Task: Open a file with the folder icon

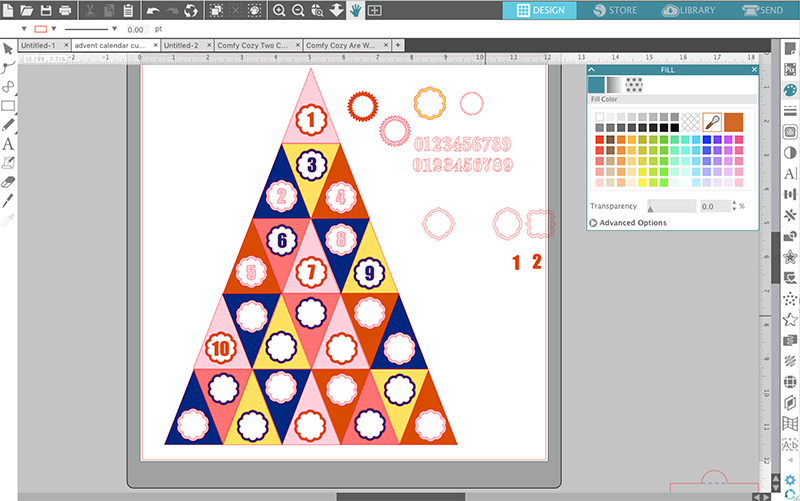Action: [x=27, y=10]
